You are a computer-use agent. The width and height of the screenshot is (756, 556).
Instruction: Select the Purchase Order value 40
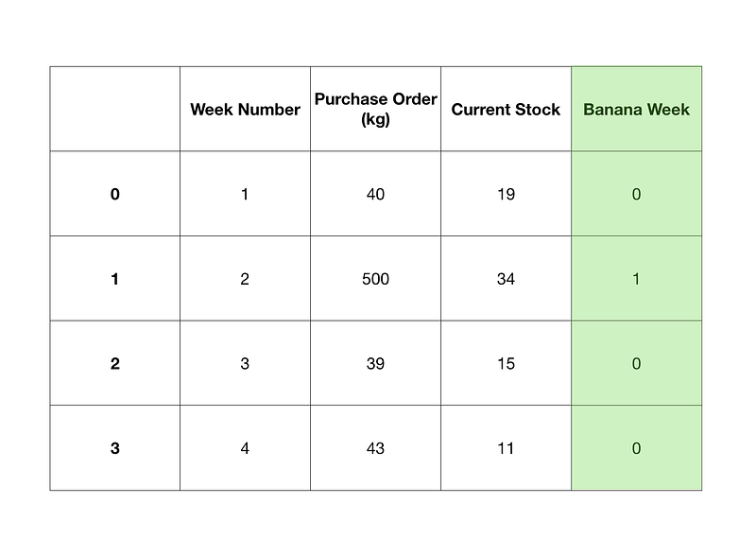coord(375,194)
